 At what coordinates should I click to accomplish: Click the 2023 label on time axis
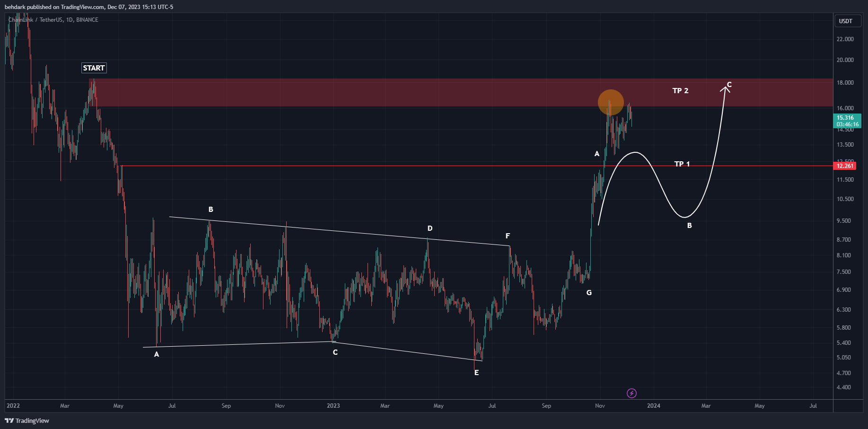pyautogui.click(x=333, y=406)
